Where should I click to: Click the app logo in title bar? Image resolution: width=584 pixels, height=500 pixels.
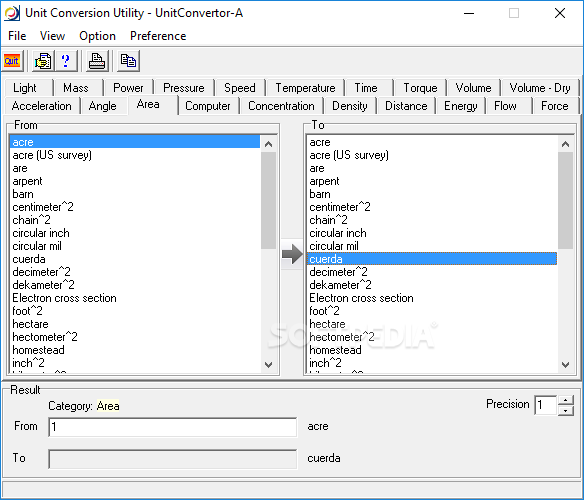click(x=12, y=13)
